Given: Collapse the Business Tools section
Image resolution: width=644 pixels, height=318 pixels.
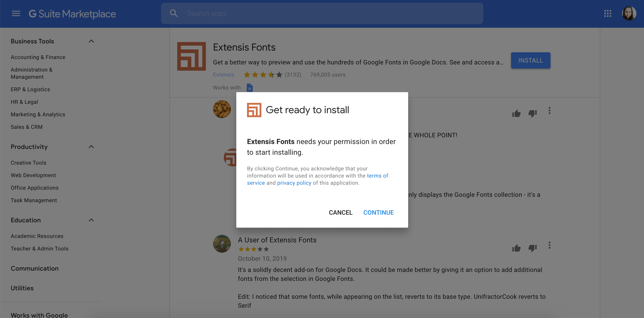Looking at the screenshot, I should pyautogui.click(x=91, y=41).
